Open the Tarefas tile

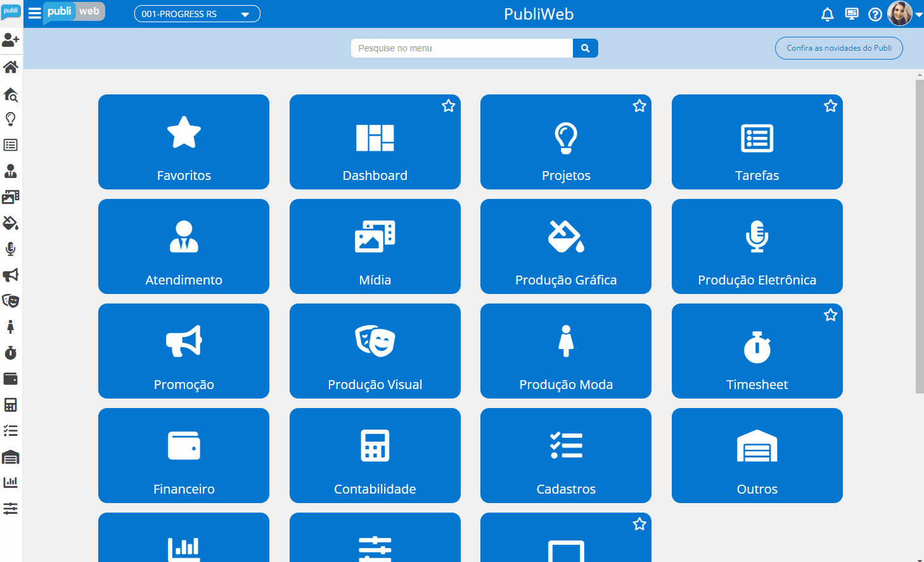point(757,142)
